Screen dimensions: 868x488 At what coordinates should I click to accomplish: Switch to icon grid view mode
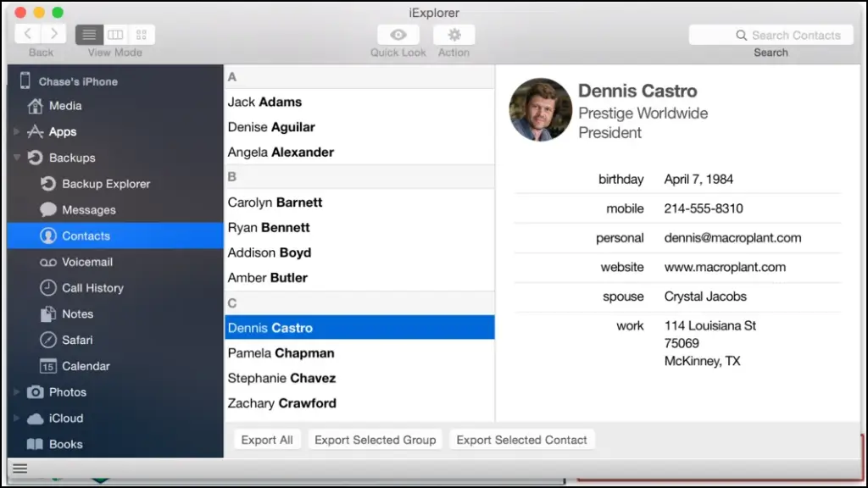(142, 35)
